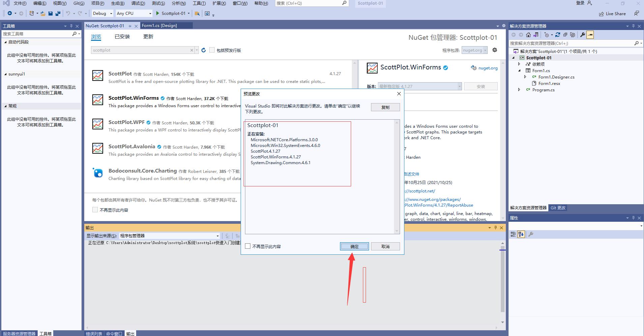The image size is (644, 336).
Task: Click the Alphabetical sort icon in Properties panel
Action: click(x=521, y=234)
